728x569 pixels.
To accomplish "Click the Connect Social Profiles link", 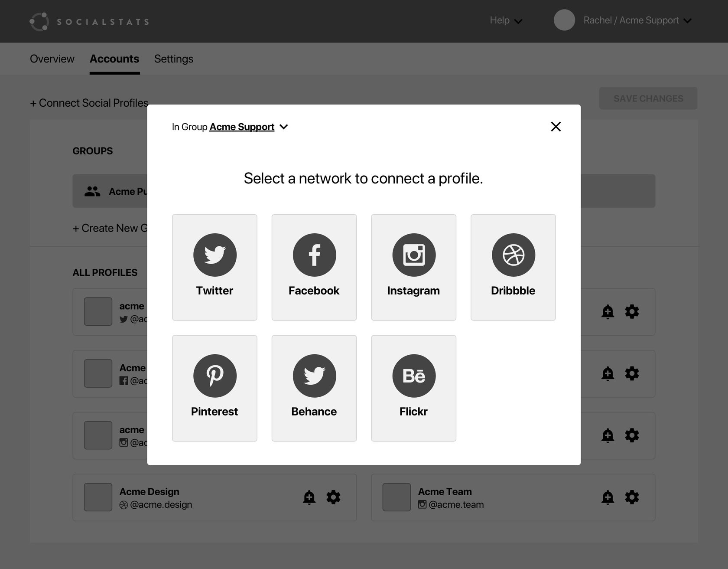I will 89,103.
